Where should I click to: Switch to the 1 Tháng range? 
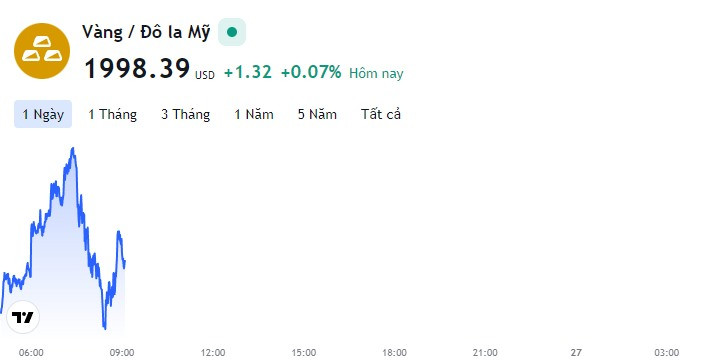(x=113, y=114)
